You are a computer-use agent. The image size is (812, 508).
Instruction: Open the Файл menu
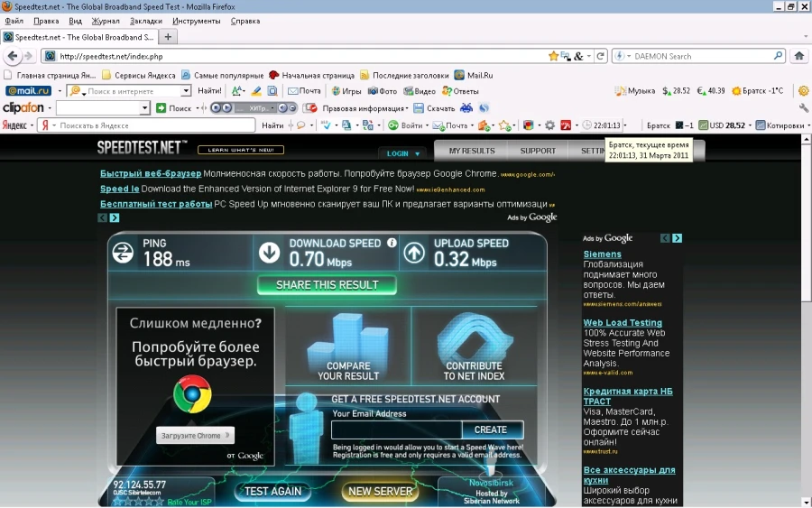click(14, 22)
